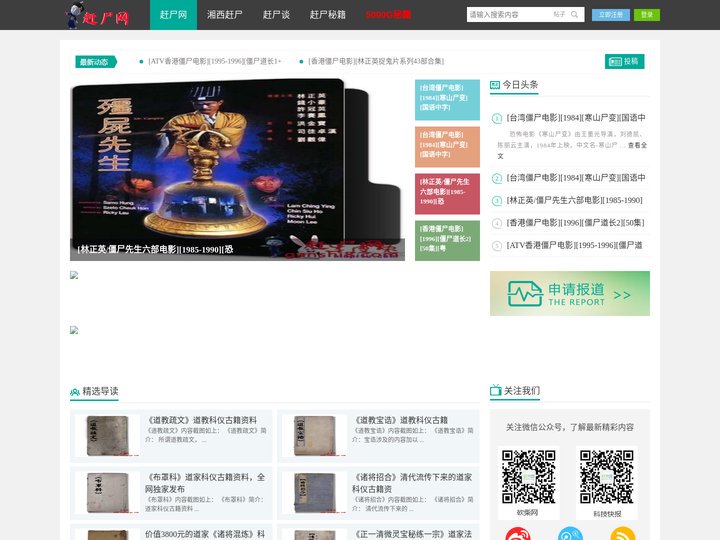The width and height of the screenshot is (720, 540).
Task: Click headline number 1 circle icon
Action: (x=497, y=118)
